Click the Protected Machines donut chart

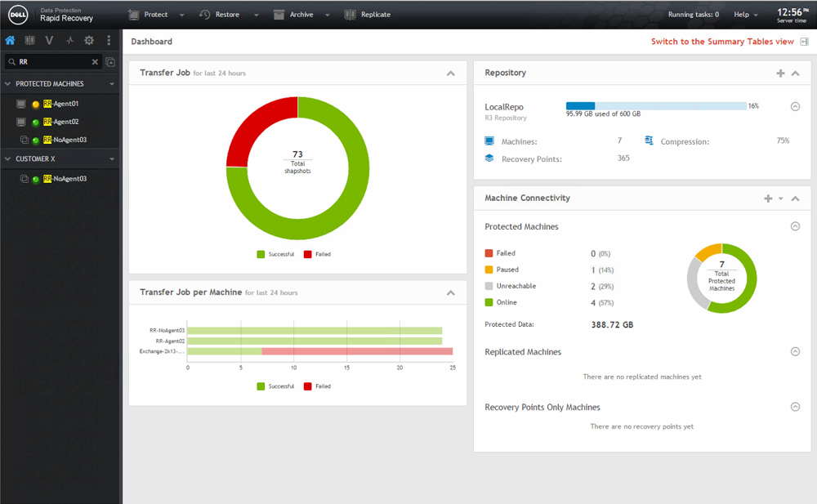pos(721,278)
